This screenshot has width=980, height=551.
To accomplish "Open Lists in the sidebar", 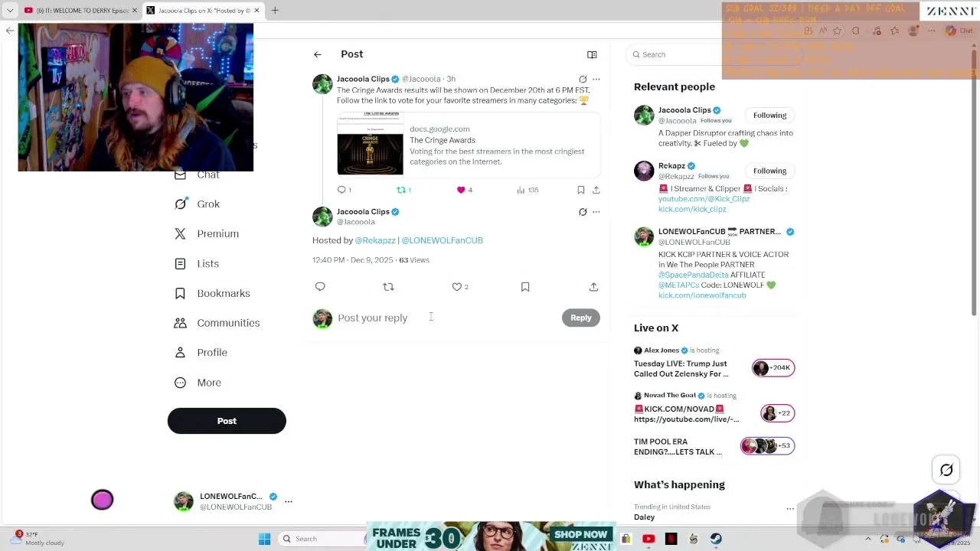I will 197,263.
